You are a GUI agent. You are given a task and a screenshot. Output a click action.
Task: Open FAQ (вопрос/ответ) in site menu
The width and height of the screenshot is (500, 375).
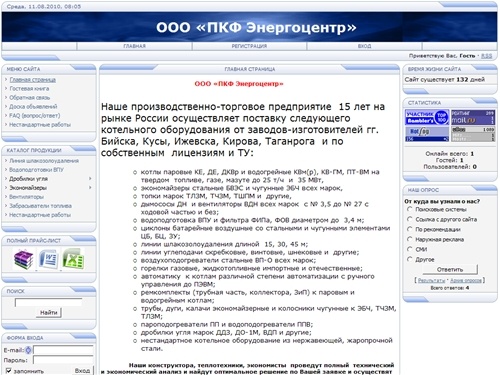pyautogui.click(x=35, y=116)
